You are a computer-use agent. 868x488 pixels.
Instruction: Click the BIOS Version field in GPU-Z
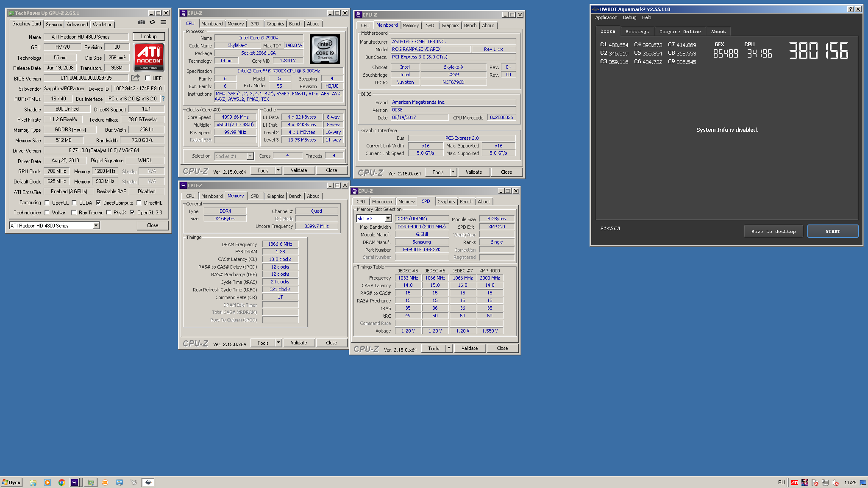click(x=86, y=78)
